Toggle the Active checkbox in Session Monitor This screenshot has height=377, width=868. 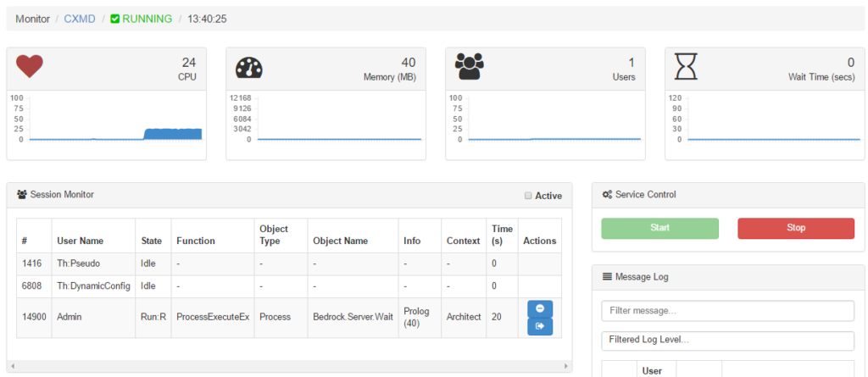[x=528, y=196]
